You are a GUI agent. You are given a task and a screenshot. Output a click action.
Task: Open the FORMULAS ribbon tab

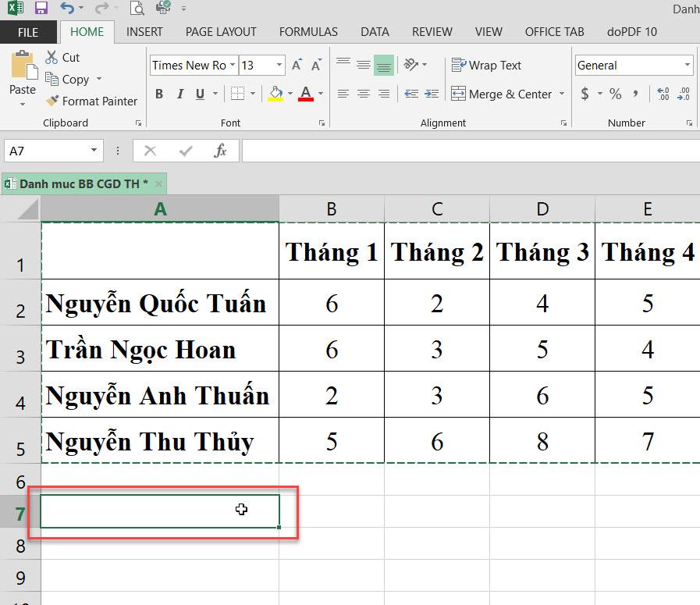pos(308,32)
